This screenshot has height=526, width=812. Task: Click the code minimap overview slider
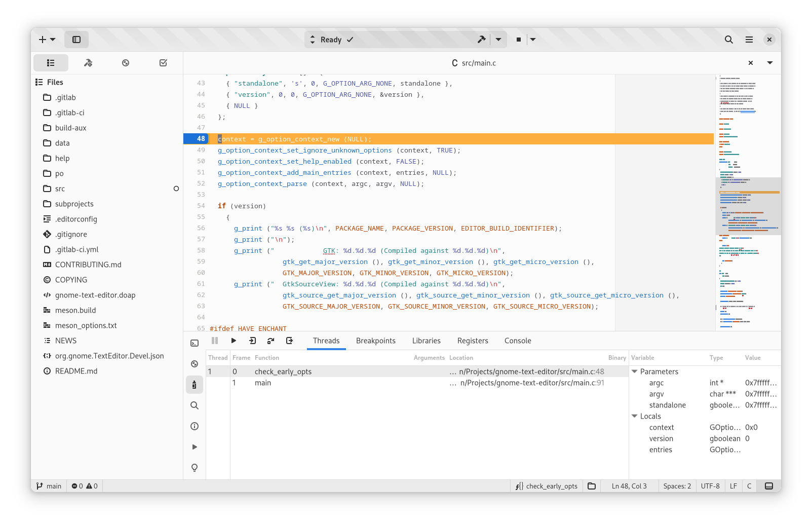(748, 206)
